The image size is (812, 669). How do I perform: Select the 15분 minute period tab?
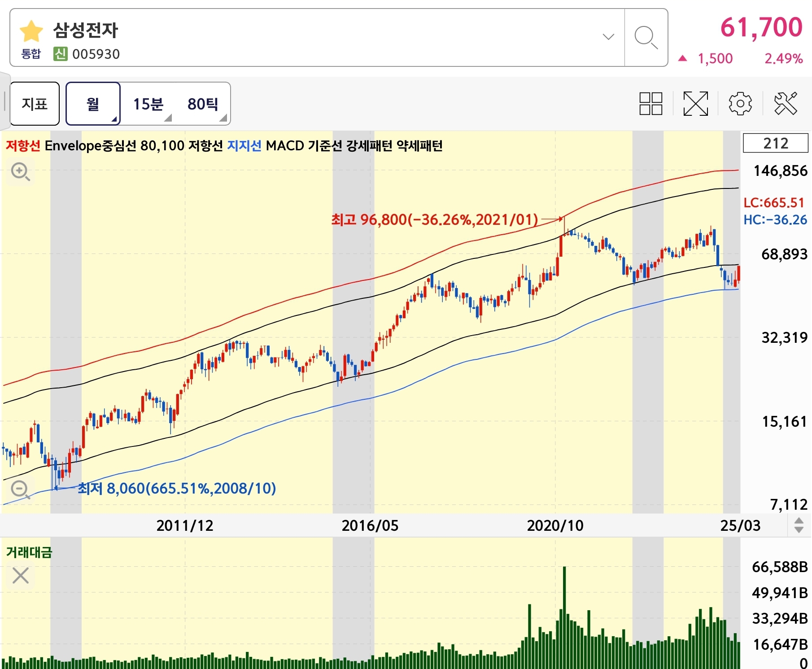pos(148,104)
